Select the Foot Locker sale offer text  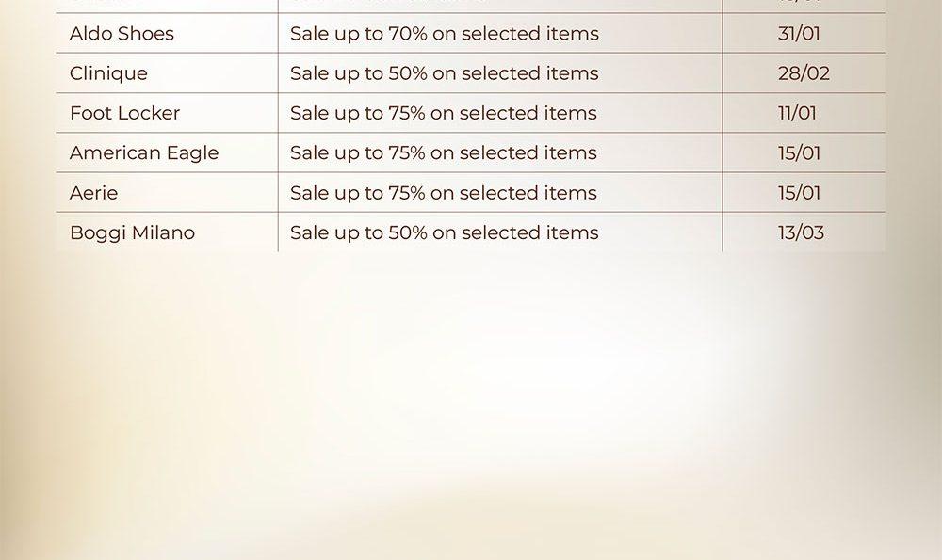point(443,113)
